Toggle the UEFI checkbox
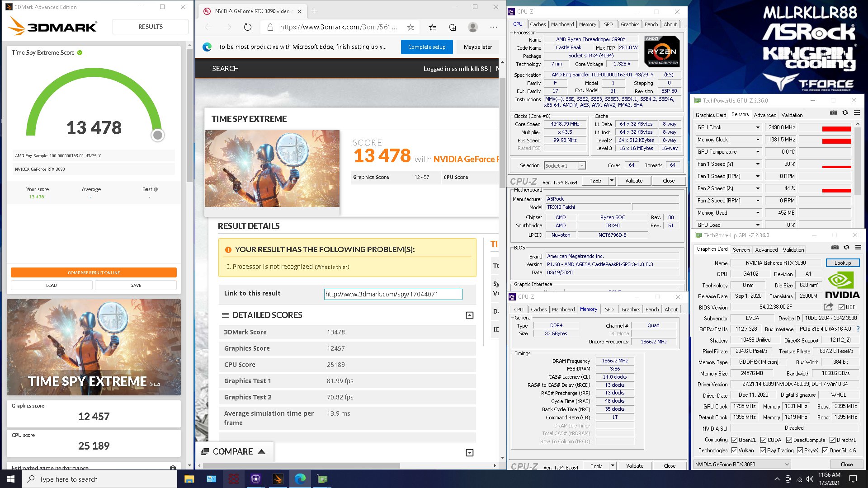The width and height of the screenshot is (868, 488). [841, 307]
